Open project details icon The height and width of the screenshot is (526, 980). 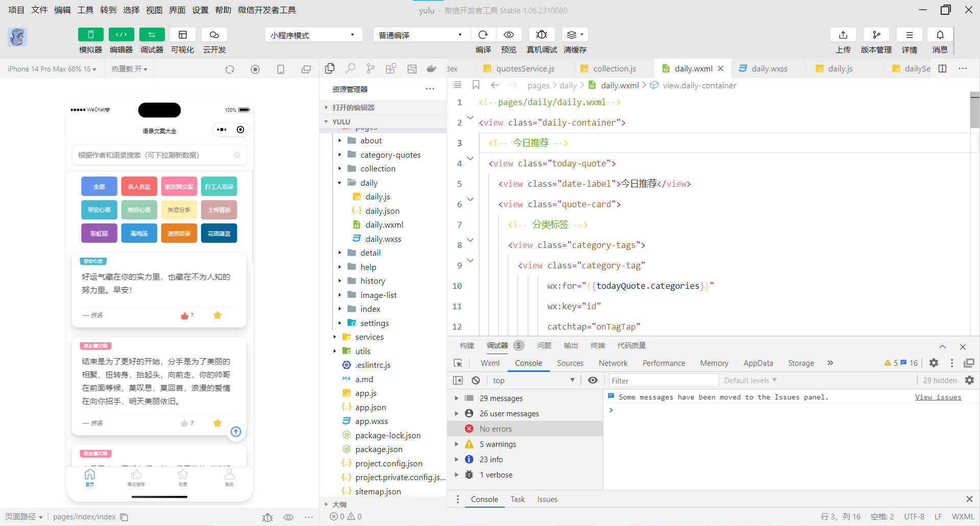909,35
